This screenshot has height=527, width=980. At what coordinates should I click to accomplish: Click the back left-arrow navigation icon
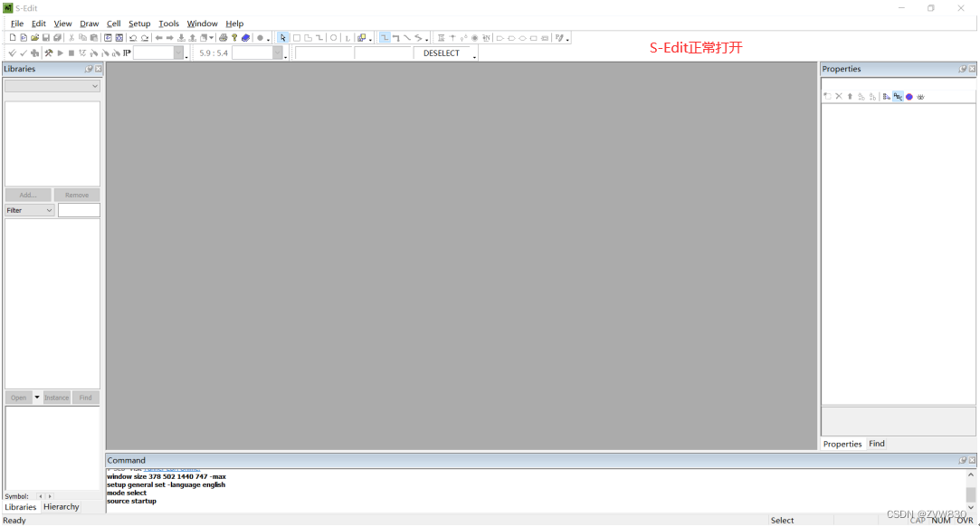[x=158, y=38]
